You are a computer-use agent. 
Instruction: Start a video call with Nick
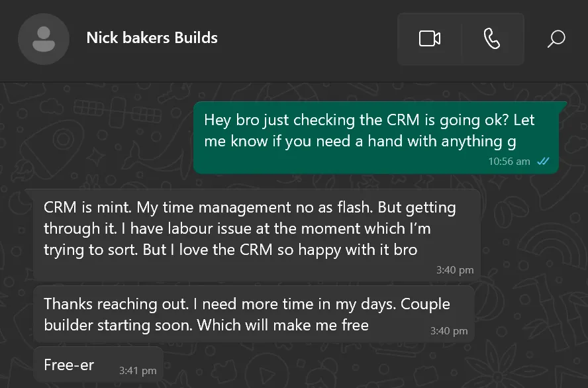pos(430,39)
